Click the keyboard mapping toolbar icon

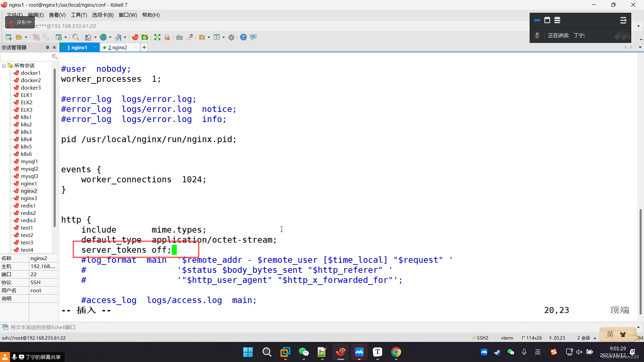179,37
